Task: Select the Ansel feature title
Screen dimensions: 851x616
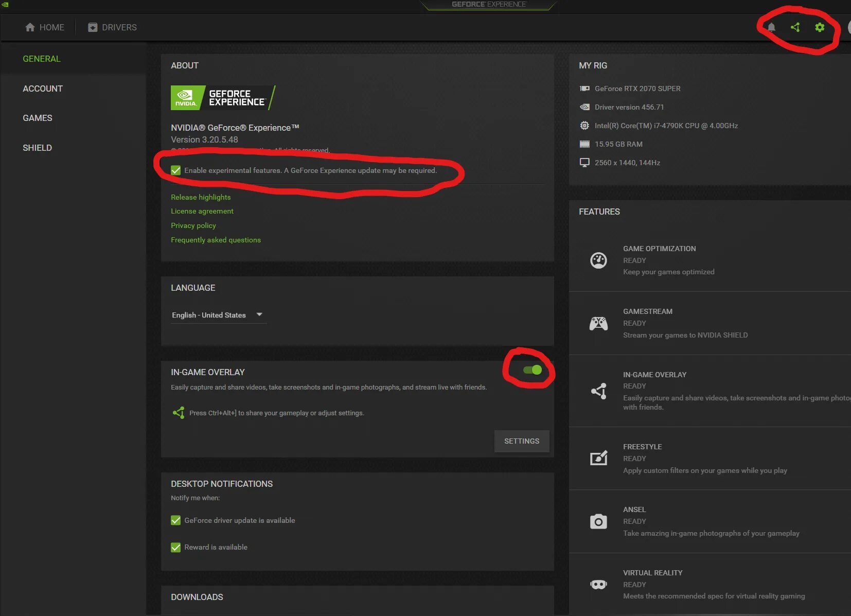Action: 634,509
